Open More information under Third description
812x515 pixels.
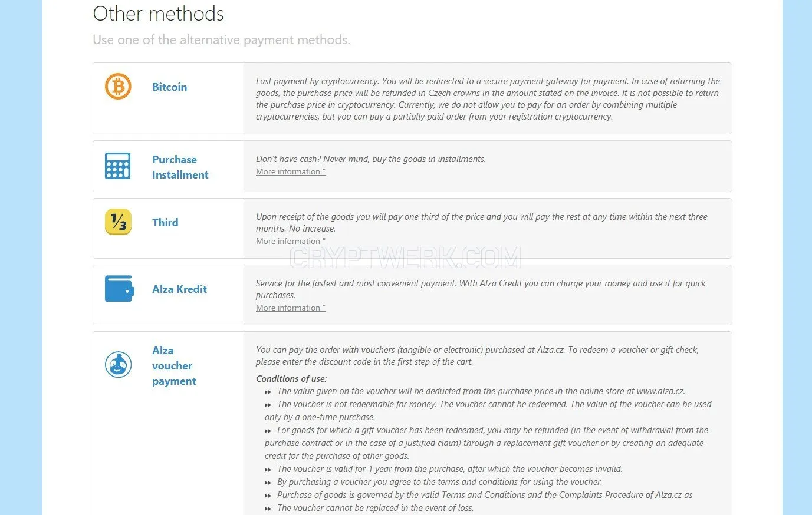291,241
